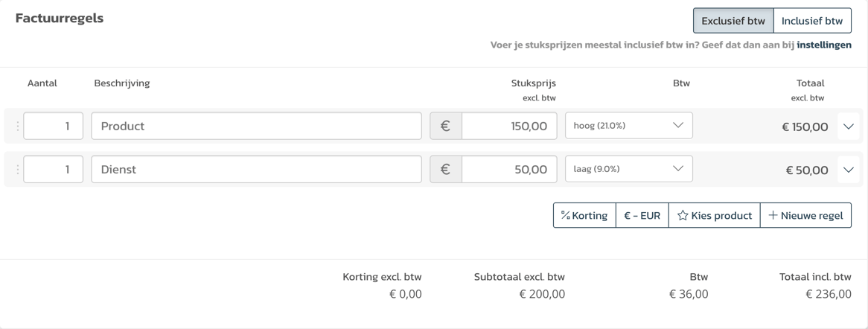The width and height of the screenshot is (868, 329).
Task: Open the instellingen link
Action: 824,45
